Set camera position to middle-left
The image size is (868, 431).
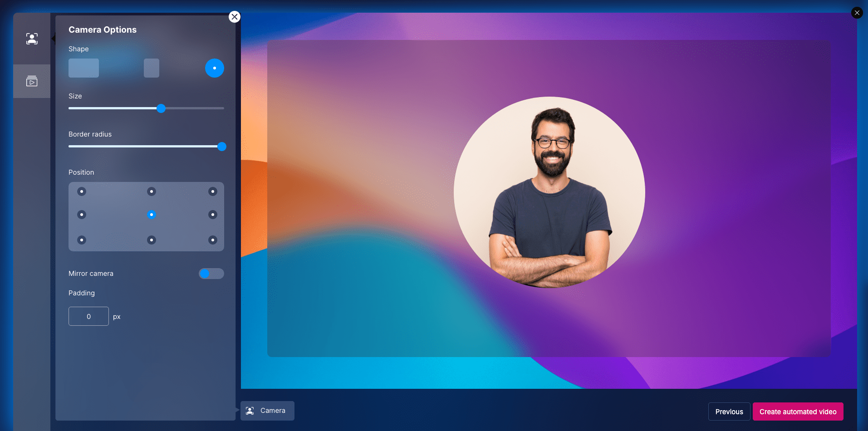point(82,215)
